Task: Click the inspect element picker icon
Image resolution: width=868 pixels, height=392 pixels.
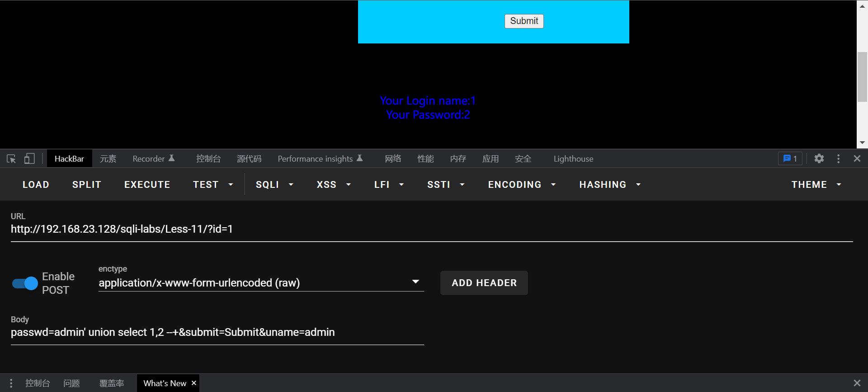Action: point(11,159)
